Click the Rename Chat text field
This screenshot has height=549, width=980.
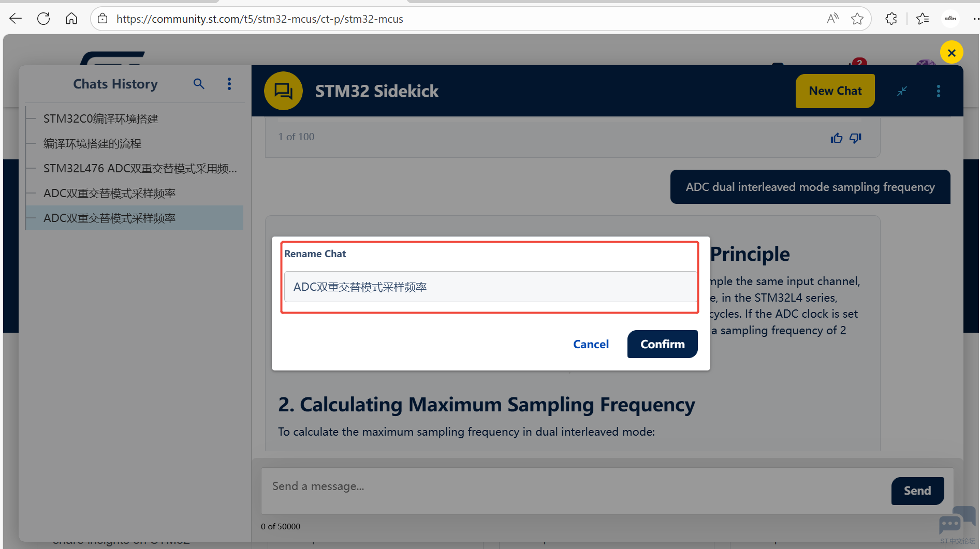pyautogui.click(x=490, y=287)
